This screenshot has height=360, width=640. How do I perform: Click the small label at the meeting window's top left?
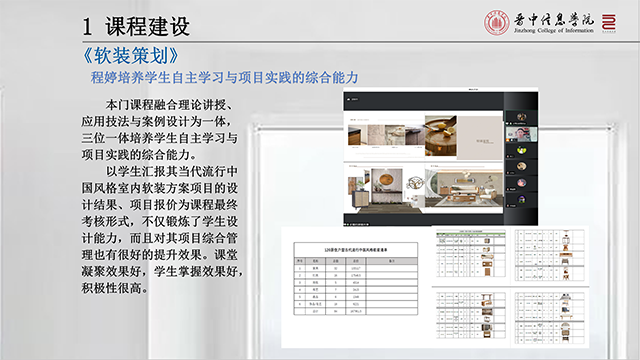[x=353, y=99]
